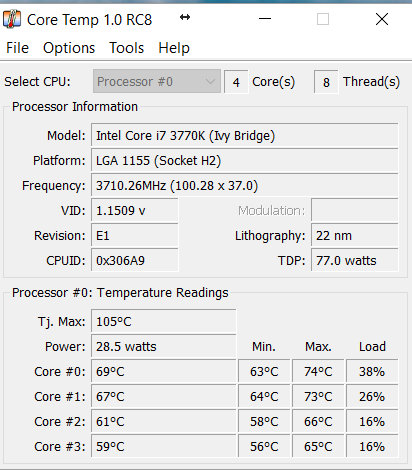Open the Options menu

pos(69,48)
